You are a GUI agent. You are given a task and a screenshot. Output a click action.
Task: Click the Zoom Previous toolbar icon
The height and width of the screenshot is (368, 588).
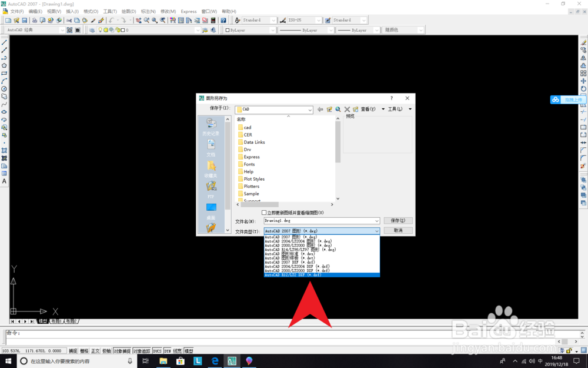(x=163, y=20)
